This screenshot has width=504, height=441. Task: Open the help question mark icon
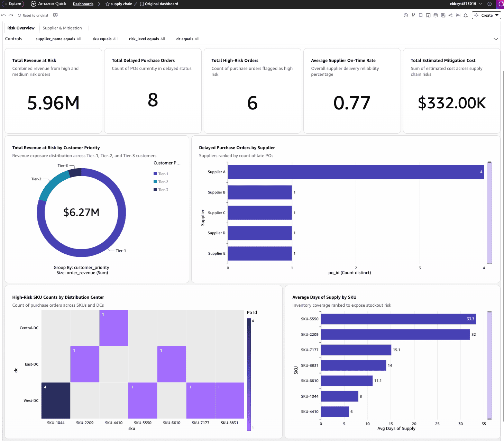coord(489,4)
